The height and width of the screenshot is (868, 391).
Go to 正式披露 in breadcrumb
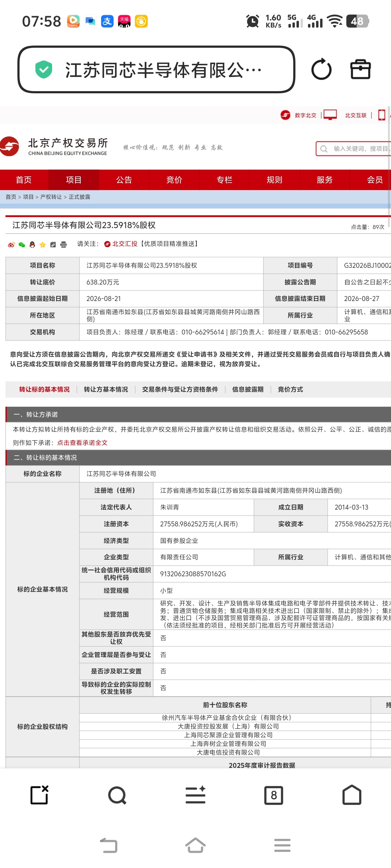pyautogui.click(x=79, y=197)
